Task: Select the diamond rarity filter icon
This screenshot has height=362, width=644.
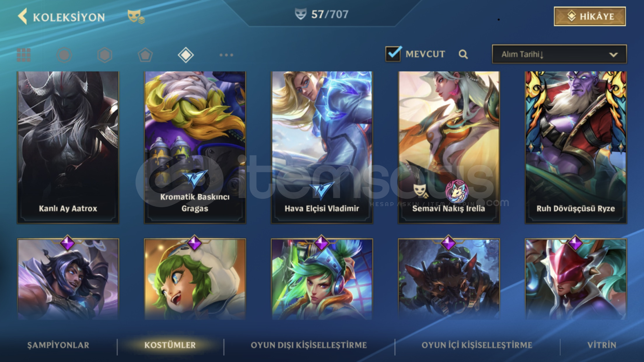Action: (186, 55)
